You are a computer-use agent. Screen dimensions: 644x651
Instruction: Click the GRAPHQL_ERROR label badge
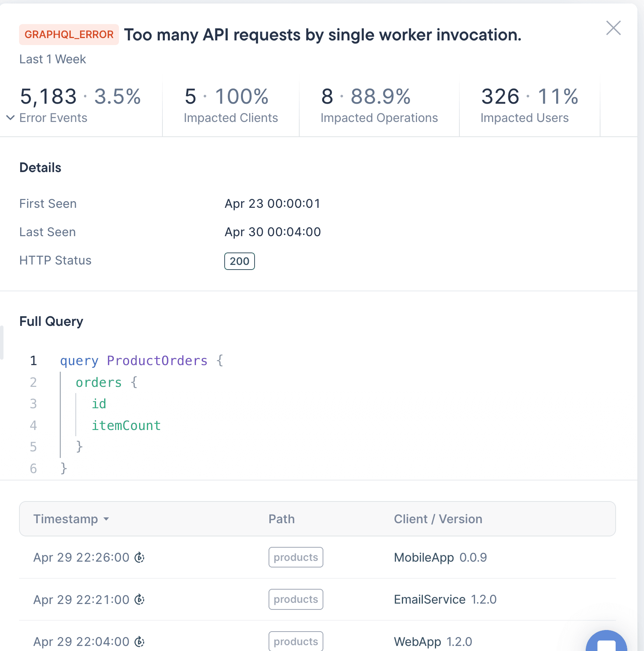tap(69, 35)
